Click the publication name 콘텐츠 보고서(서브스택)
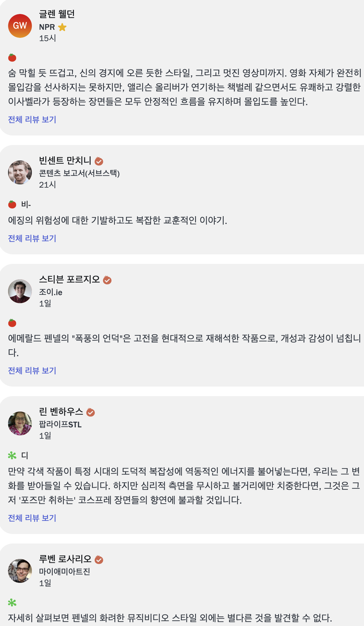364x626 pixels. click(x=80, y=173)
